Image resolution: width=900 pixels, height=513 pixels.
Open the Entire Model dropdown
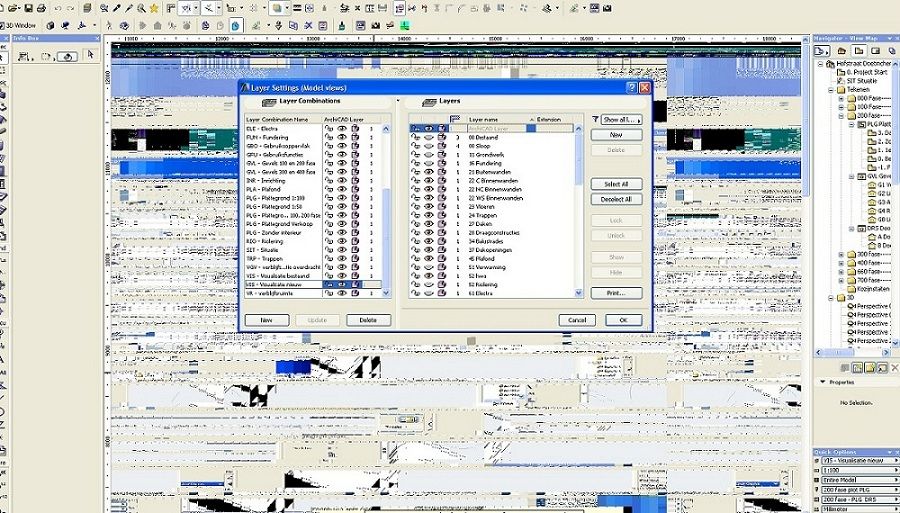pyautogui.click(x=860, y=480)
